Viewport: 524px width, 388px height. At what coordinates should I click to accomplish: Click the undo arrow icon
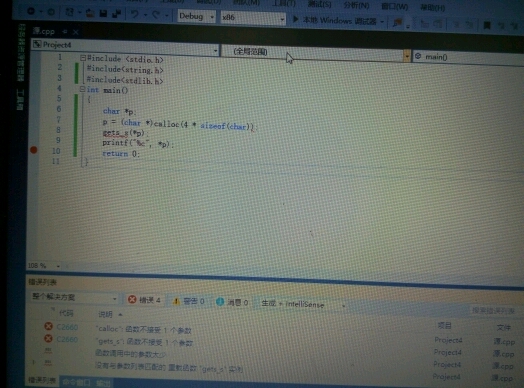point(135,14)
